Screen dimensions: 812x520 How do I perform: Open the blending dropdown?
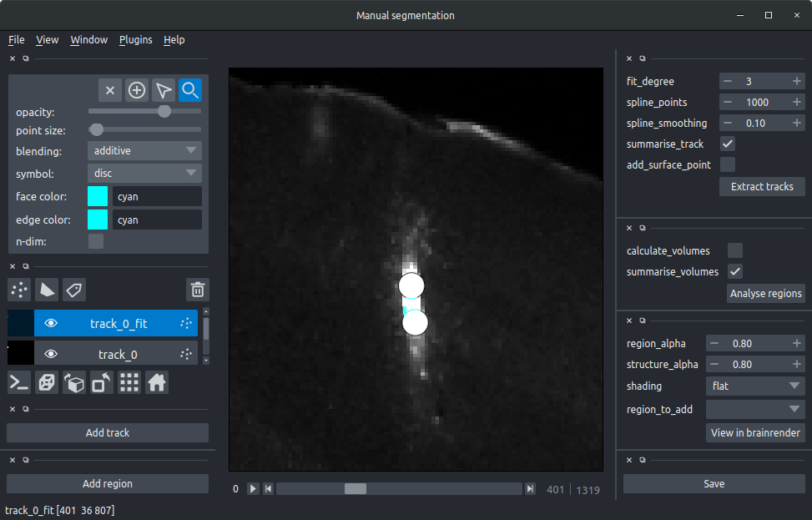point(144,150)
